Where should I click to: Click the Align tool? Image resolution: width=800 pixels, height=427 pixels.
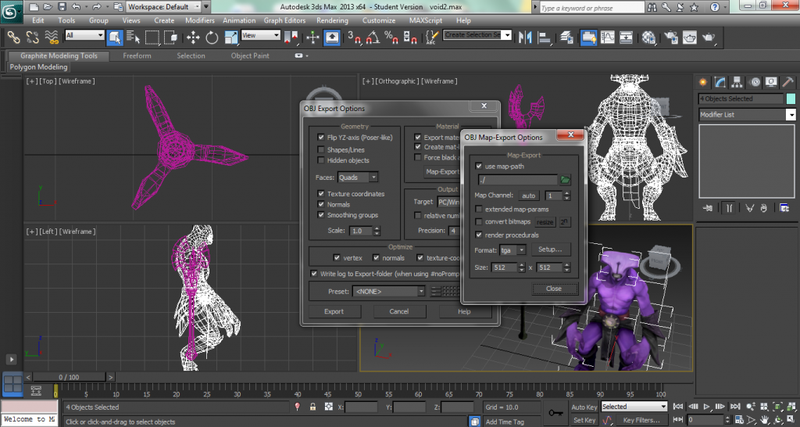coord(545,37)
